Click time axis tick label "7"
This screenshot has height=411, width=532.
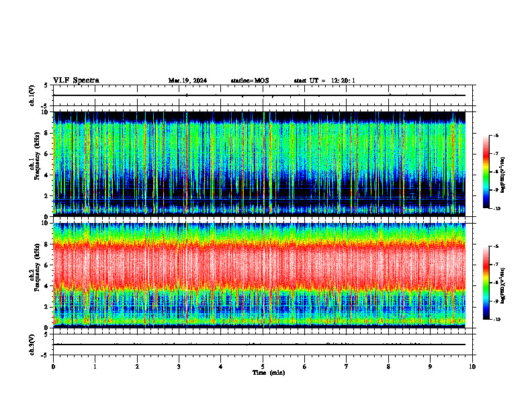point(347,367)
